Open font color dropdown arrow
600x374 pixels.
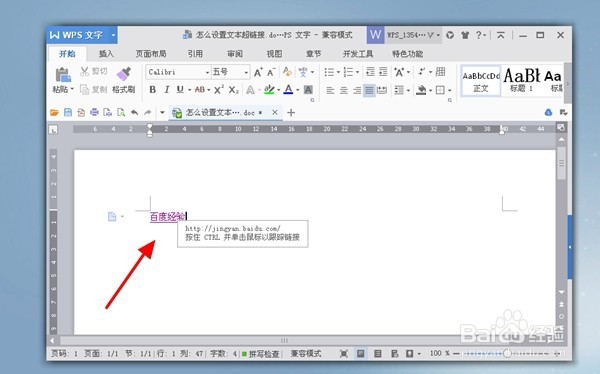(298, 90)
